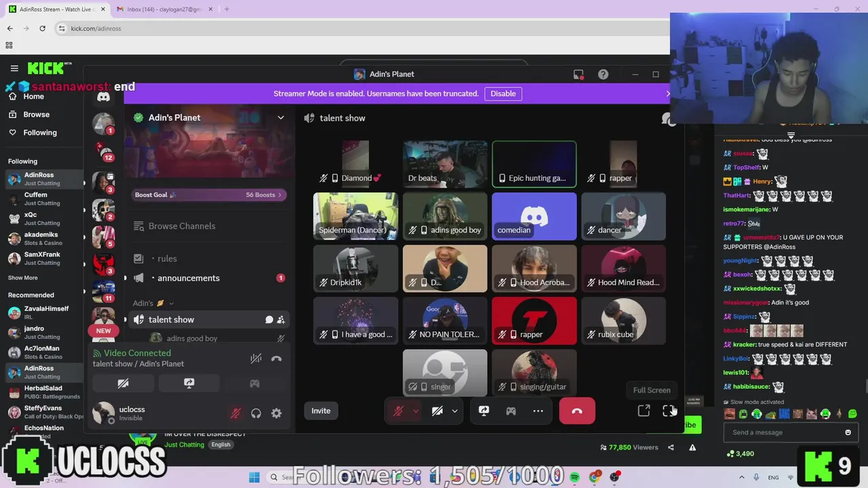
Task: Select Spiderman (Dancer) video tile
Action: tap(355, 216)
